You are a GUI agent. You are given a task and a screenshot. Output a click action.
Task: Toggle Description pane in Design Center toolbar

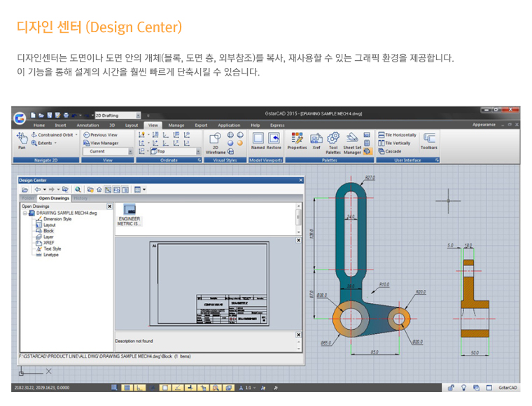tap(125, 189)
